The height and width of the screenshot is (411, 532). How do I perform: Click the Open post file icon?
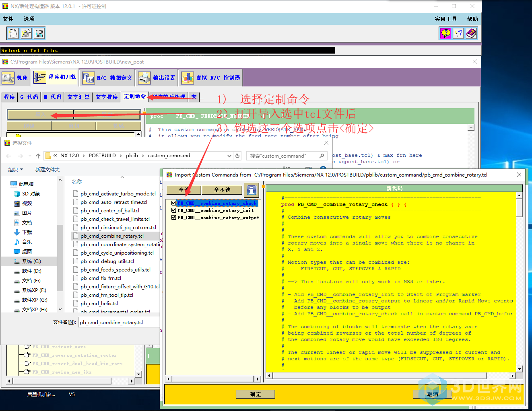(26, 33)
